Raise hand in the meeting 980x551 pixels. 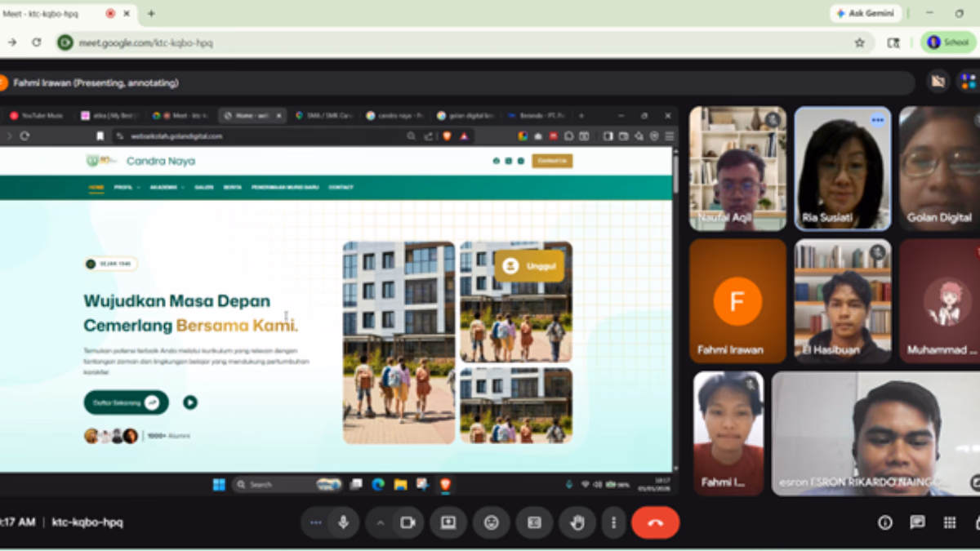pos(578,522)
